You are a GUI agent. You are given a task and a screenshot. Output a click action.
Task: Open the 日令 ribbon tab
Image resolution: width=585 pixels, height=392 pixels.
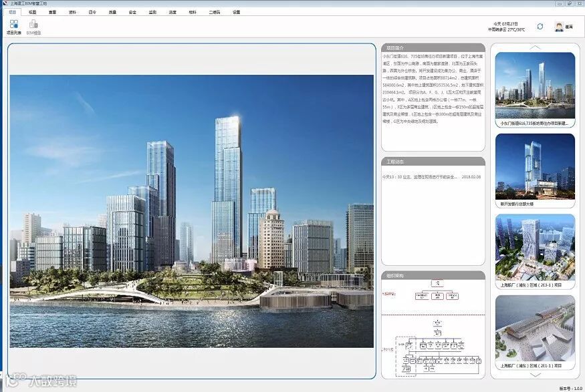coord(92,12)
